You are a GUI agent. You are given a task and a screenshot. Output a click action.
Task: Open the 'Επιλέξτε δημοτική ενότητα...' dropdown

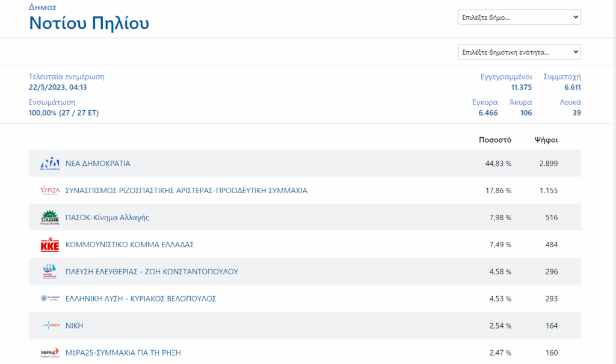point(519,52)
